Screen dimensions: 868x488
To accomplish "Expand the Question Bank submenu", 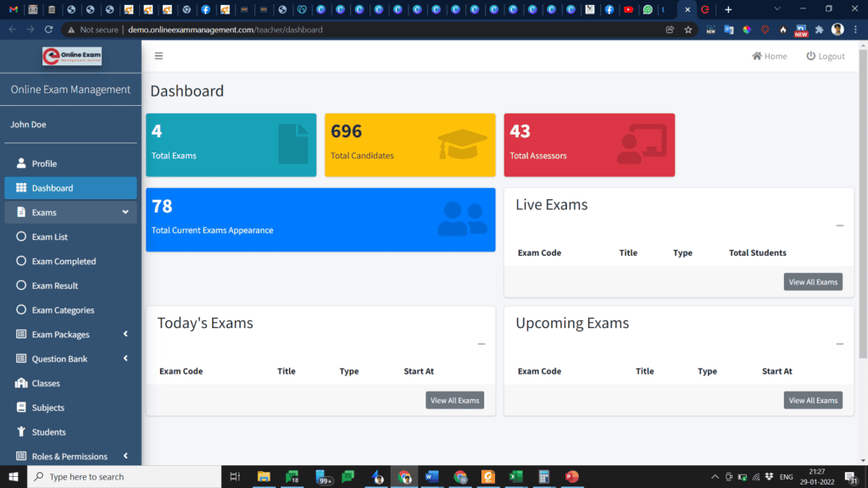I will (x=127, y=358).
